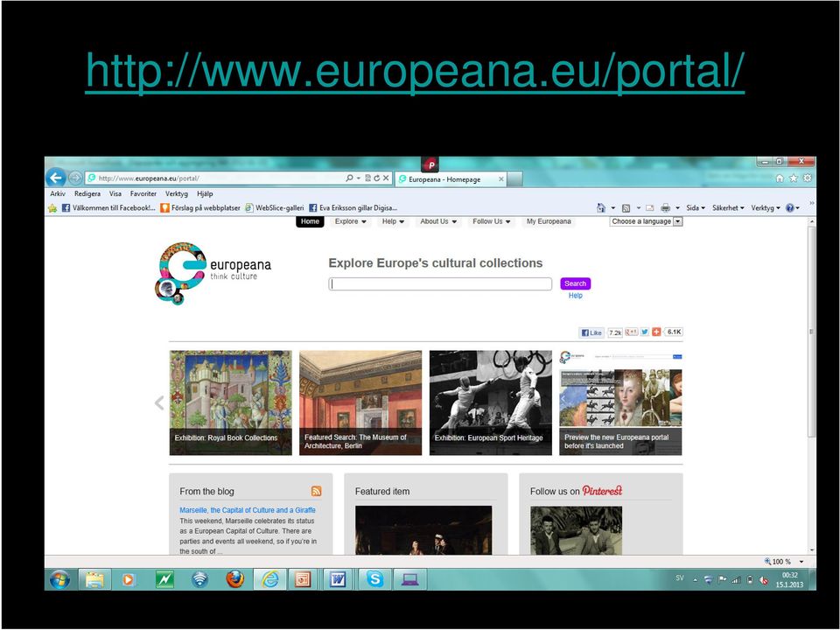Screen dimensions: 840x630
Task: Click the Europeana search input field
Action: click(440, 283)
